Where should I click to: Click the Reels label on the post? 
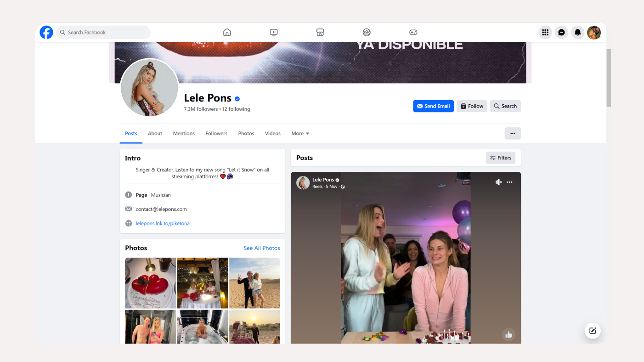[x=317, y=187]
